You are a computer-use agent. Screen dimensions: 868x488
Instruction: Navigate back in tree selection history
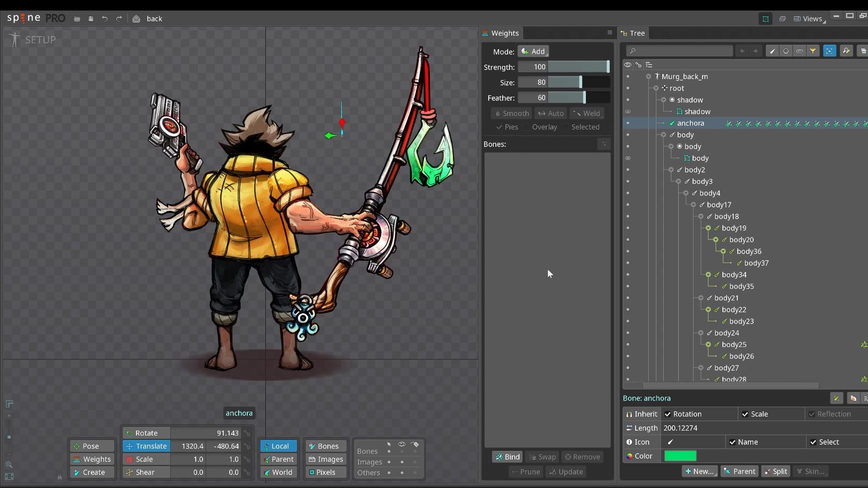[742, 51]
